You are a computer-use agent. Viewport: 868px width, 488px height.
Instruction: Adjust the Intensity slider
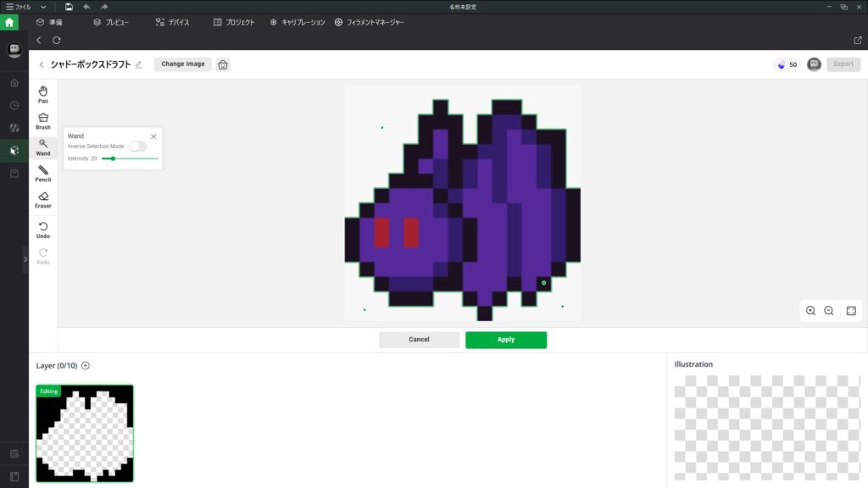point(130,158)
